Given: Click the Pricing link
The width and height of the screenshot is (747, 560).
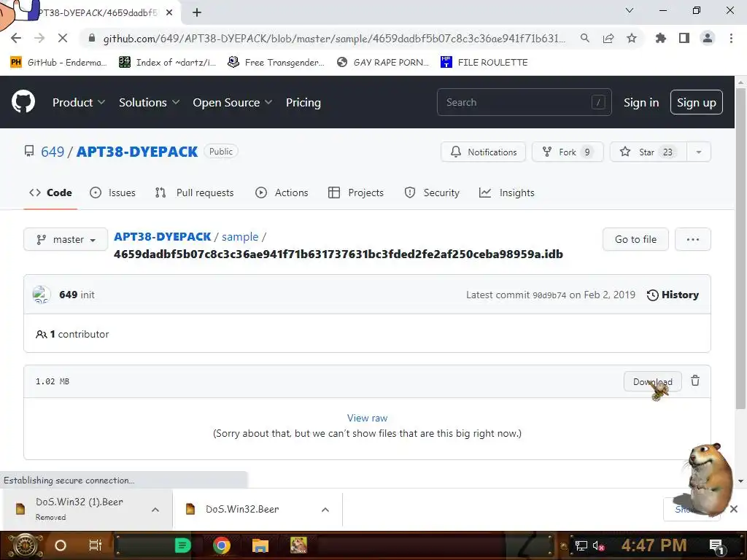Looking at the screenshot, I should (x=303, y=102).
